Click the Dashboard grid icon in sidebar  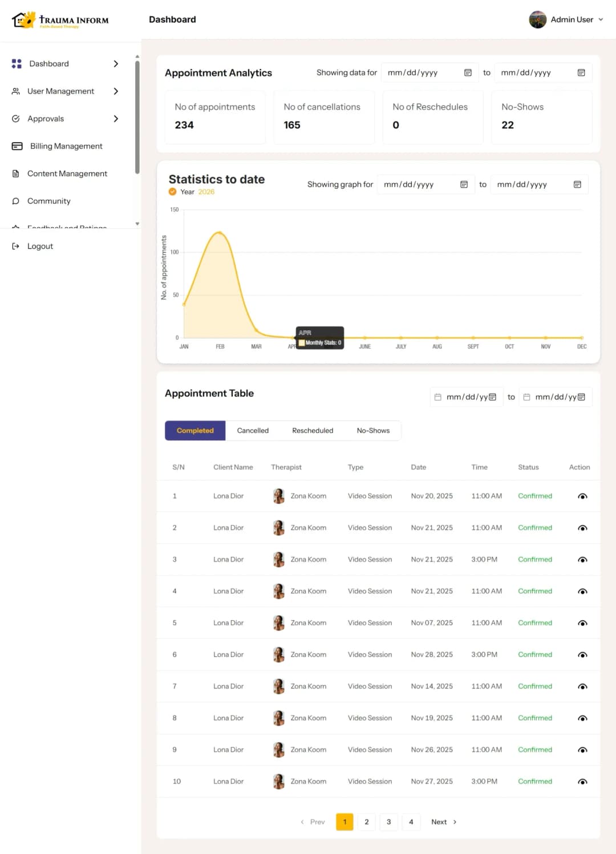point(17,64)
